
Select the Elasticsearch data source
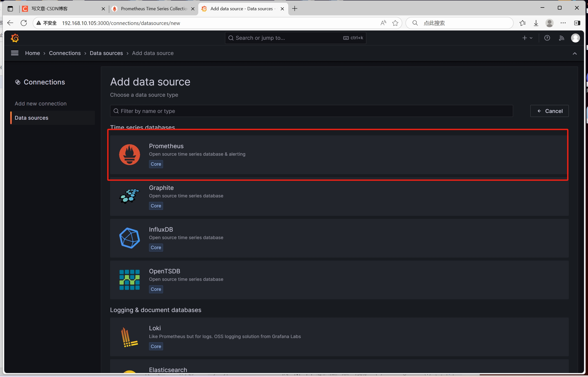coord(339,367)
